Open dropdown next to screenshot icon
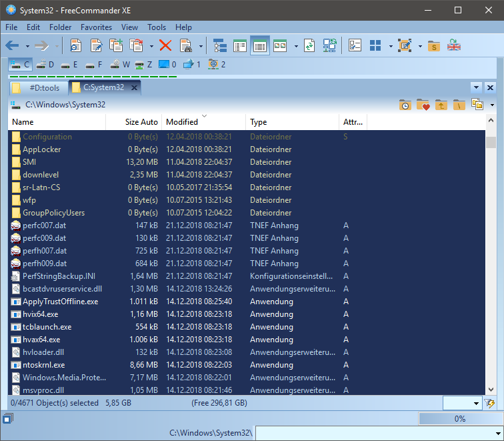The height and width of the screenshot is (441, 504). (420, 46)
